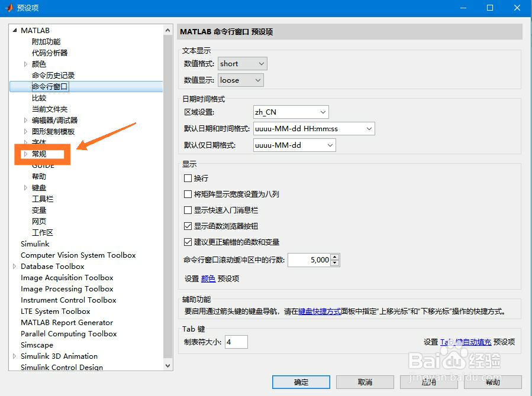532x396 pixels.
Task: Click the 应用 button
Action: click(428, 382)
